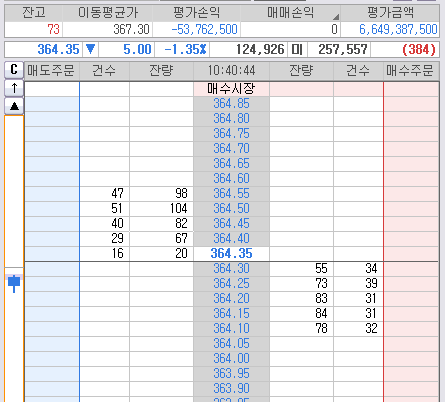This screenshot has height=402, width=445.
Task: Click the 매도주문 column header
Action: coord(51,71)
